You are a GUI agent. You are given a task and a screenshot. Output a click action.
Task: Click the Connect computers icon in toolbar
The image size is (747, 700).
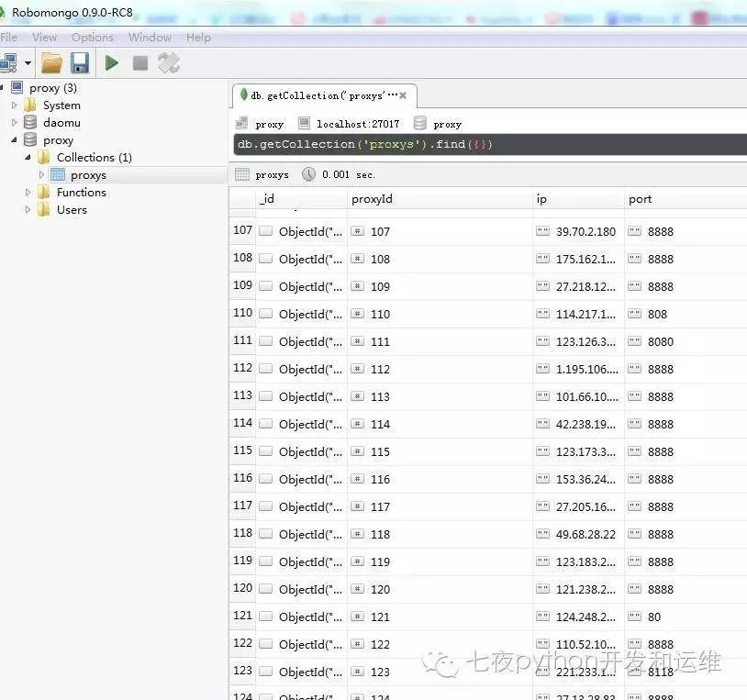click(8, 63)
